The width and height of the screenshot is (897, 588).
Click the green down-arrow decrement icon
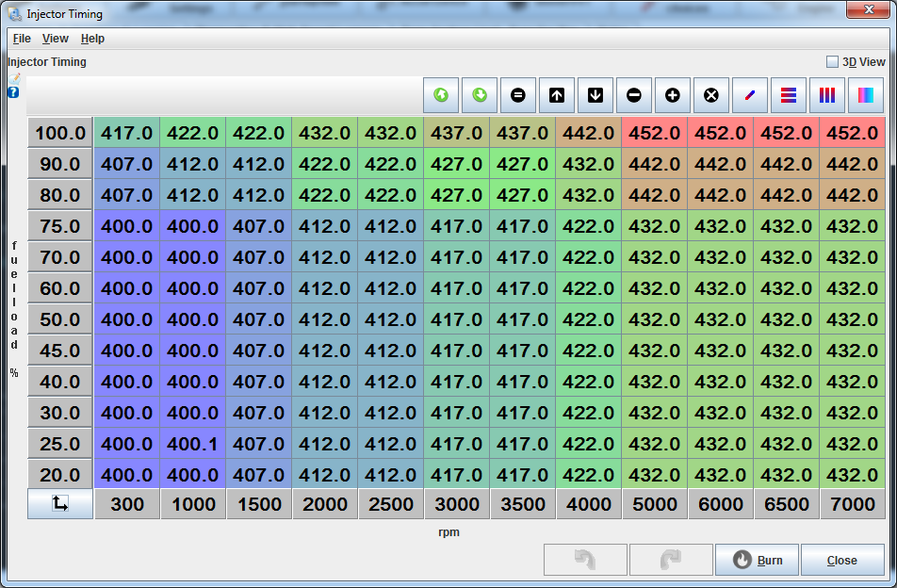click(x=480, y=95)
